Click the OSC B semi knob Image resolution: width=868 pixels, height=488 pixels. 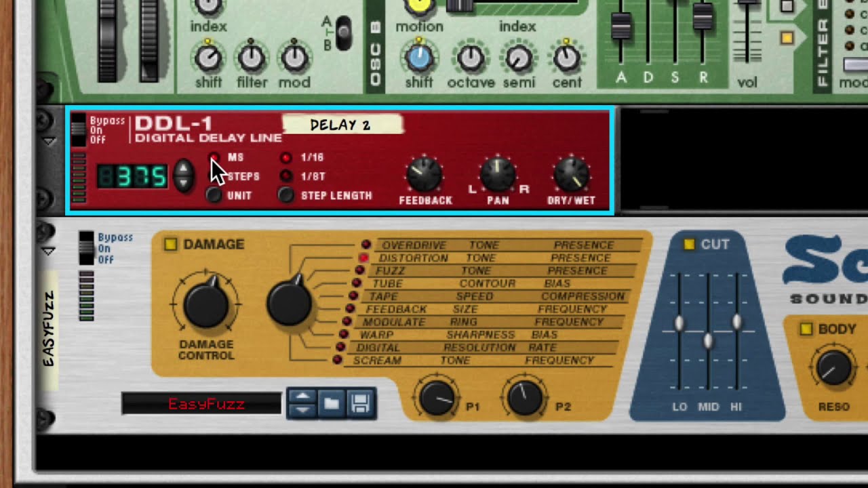(x=519, y=59)
